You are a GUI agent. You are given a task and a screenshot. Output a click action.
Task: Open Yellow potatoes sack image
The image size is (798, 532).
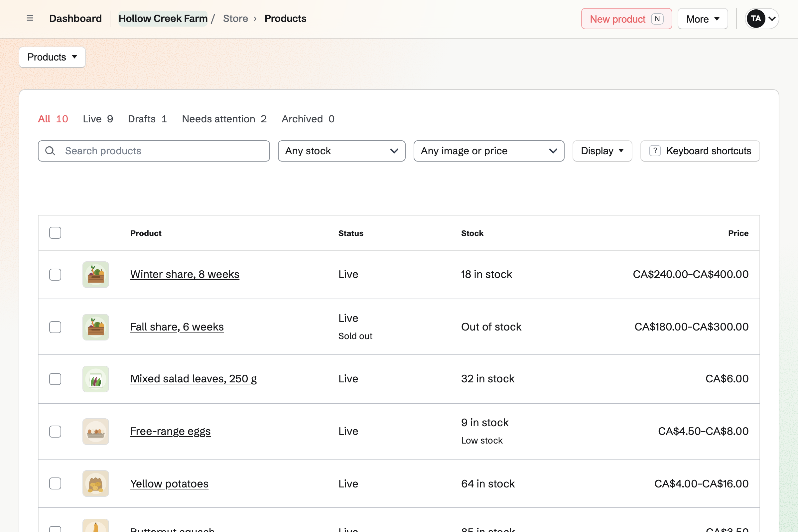pyautogui.click(x=96, y=483)
